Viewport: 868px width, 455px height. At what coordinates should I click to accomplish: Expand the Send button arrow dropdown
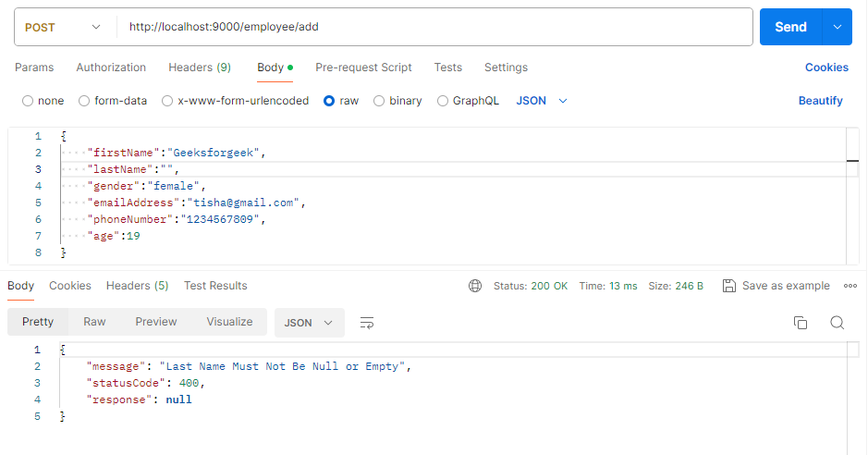point(837,28)
